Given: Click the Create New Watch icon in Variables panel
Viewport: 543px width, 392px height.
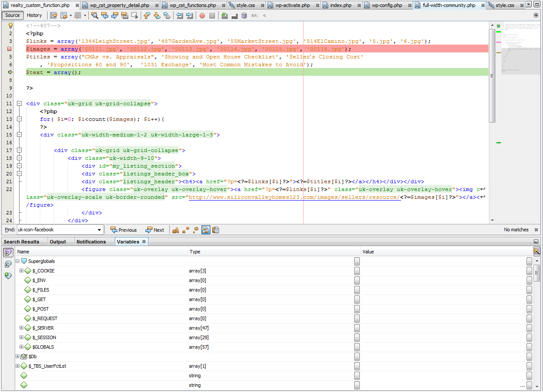Looking at the screenshot, I should tap(8, 275).
